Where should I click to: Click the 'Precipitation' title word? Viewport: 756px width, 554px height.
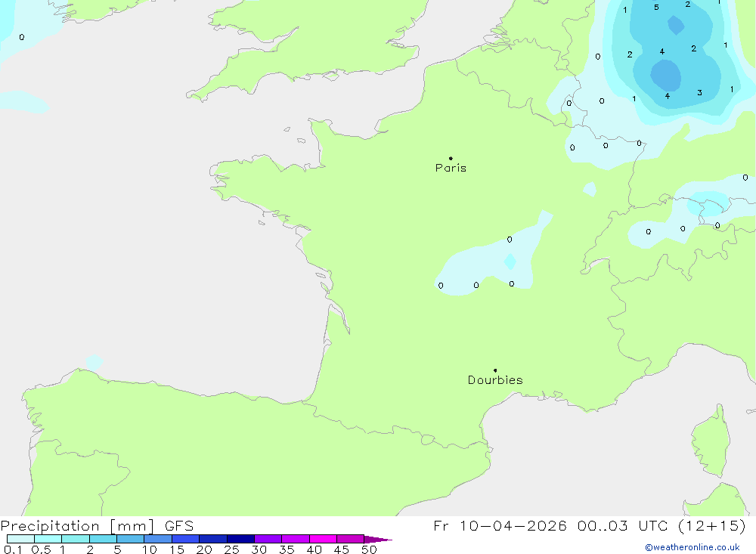tap(50, 526)
